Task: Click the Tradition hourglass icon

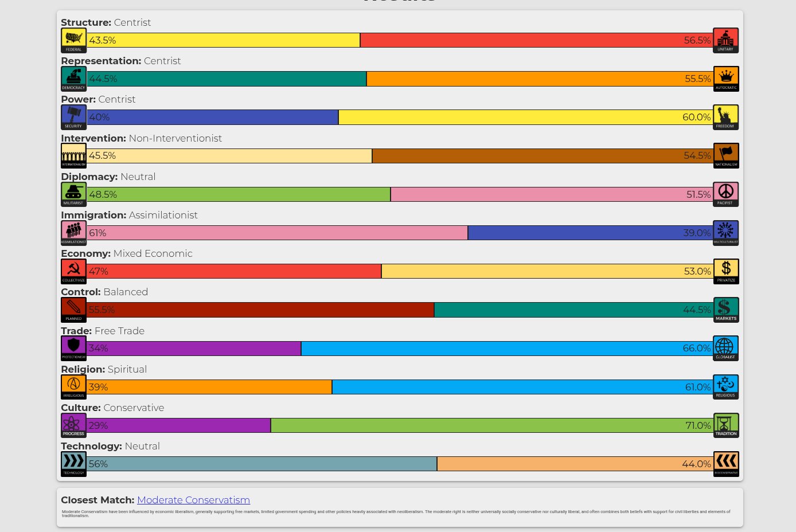Action: [x=725, y=425]
